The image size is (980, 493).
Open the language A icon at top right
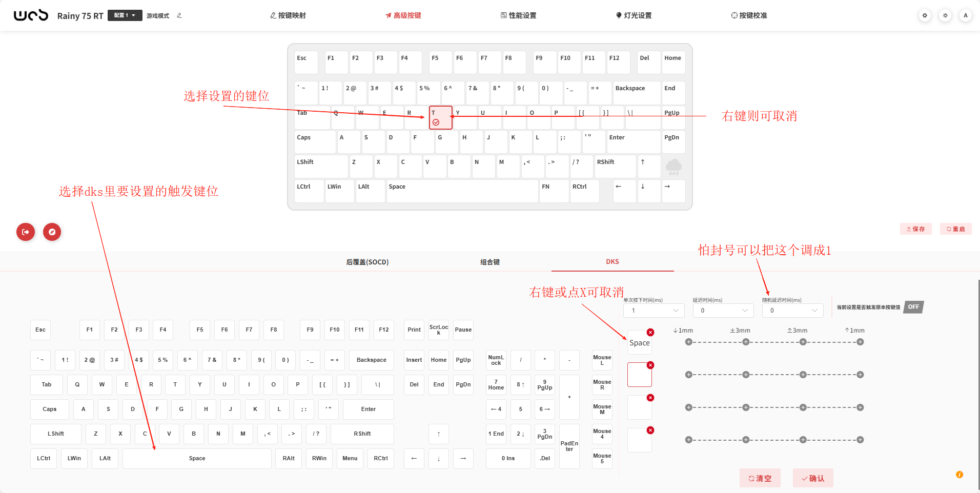coord(966,15)
